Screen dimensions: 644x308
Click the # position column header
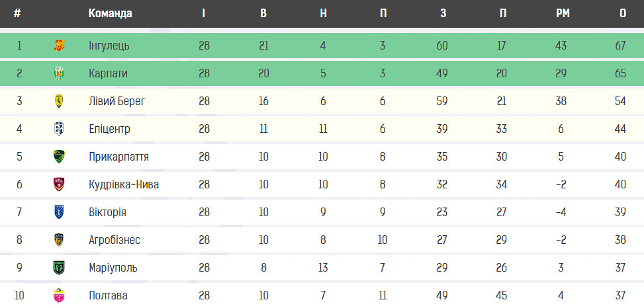click(x=17, y=13)
